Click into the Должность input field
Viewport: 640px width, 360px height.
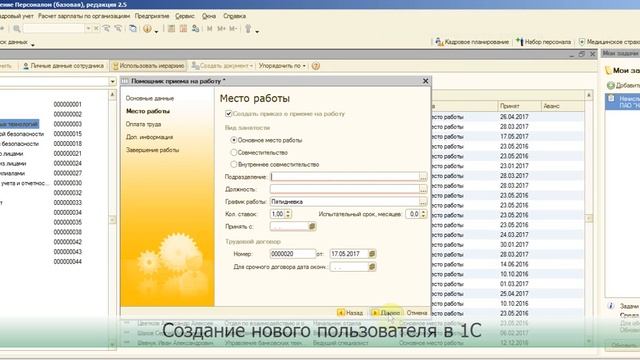[345, 189]
